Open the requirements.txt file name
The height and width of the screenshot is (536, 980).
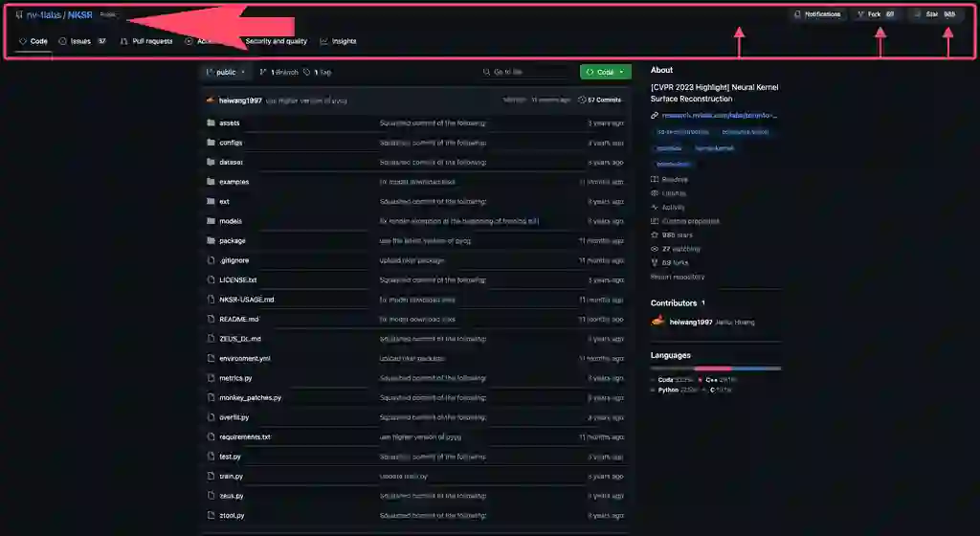pos(245,436)
